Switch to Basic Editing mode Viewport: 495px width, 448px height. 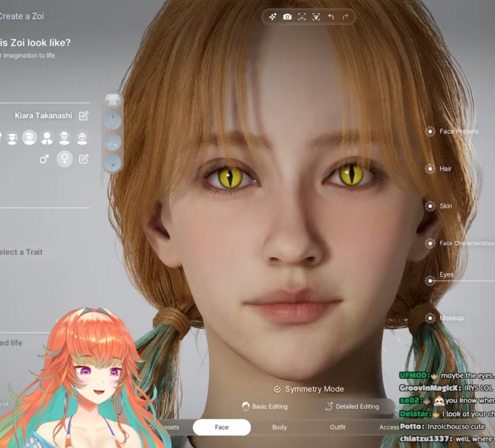(x=265, y=407)
